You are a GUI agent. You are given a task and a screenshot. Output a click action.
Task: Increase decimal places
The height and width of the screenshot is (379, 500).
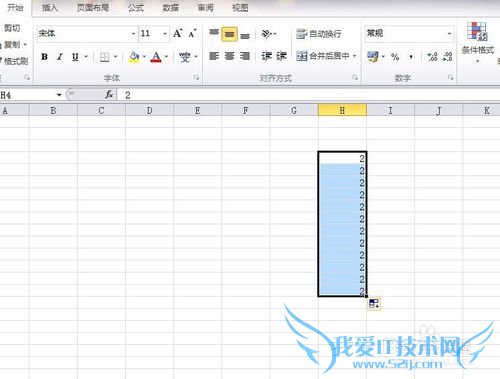coord(432,57)
